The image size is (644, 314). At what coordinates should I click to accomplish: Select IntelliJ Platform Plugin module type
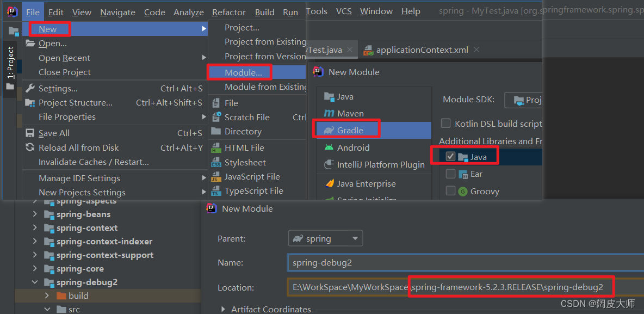(x=374, y=165)
